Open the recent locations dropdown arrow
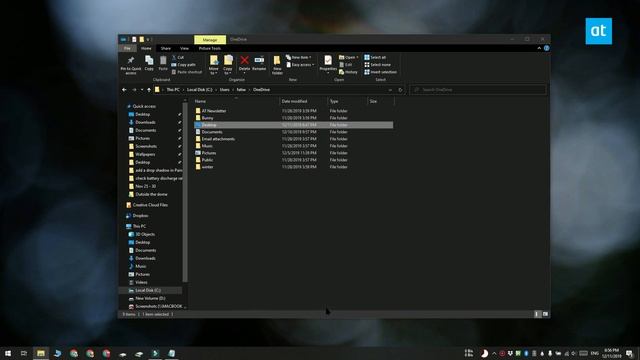Viewport: 640px width, 360px height. tap(142, 90)
